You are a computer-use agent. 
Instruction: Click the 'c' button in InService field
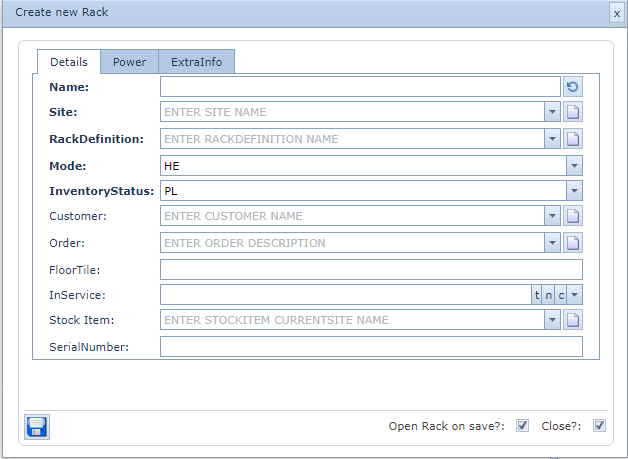[x=562, y=295]
